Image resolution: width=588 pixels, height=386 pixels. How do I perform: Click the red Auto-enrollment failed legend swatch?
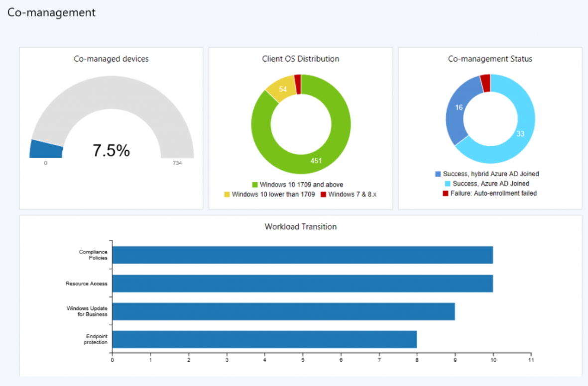tap(446, 193)
